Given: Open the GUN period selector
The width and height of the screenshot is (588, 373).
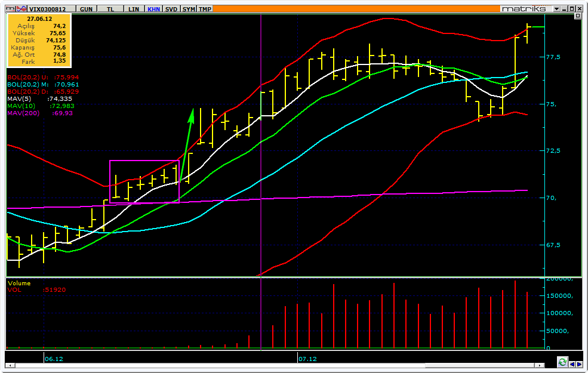Looking at the screenshot, I should (86, 9).
